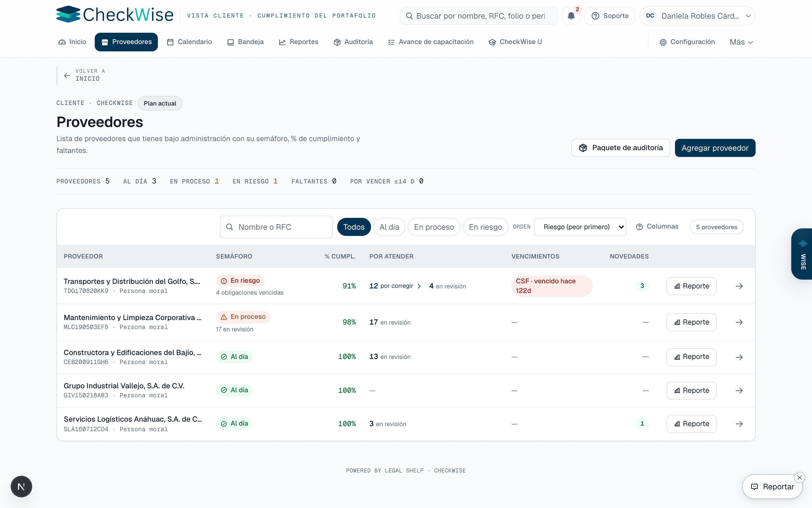Viewport: 812px width, 508px height.
Task: Expand the Daniela Robles user menu
Action: click(x=697, y=16)
